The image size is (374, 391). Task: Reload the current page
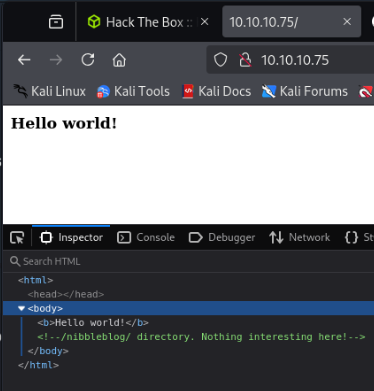click(88, 60)
